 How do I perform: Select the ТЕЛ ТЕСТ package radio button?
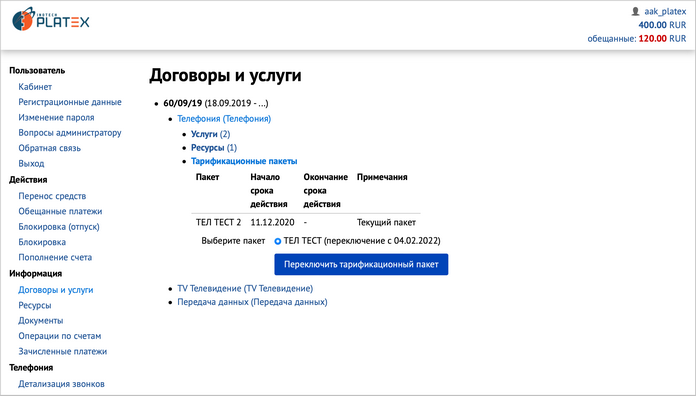pos(277,242)
